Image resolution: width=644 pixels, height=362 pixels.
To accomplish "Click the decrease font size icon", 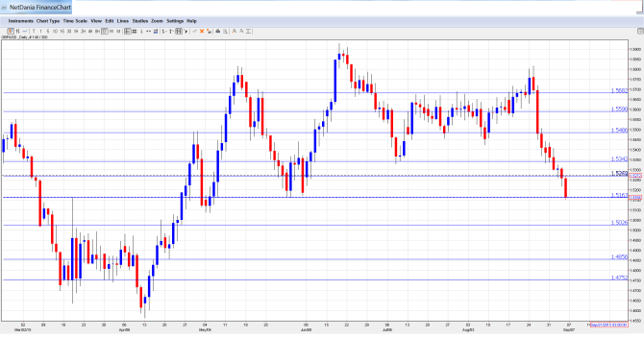I will pyautogui.click(x=241, y=31).
